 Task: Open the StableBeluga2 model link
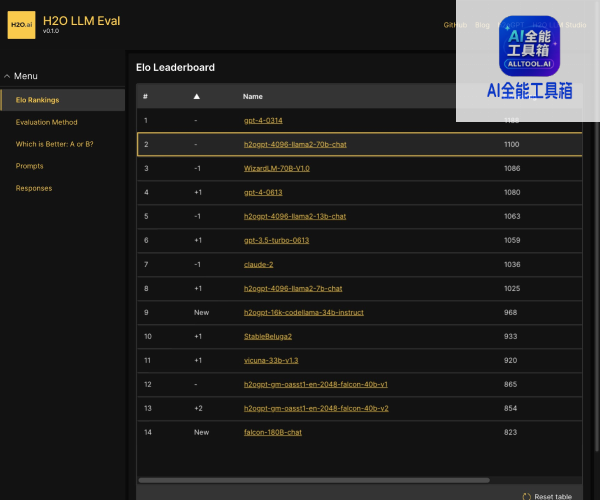[x=267, y=336]
